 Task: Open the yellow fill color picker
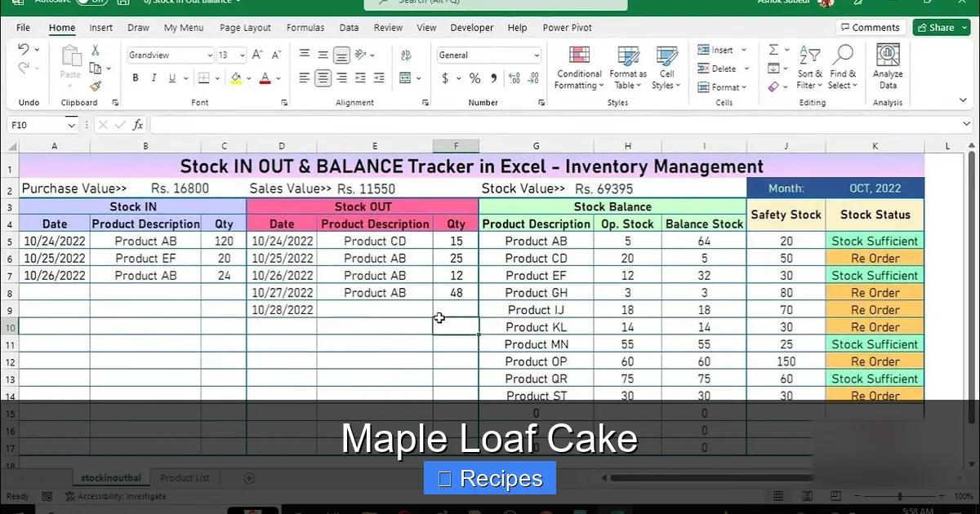247,78
